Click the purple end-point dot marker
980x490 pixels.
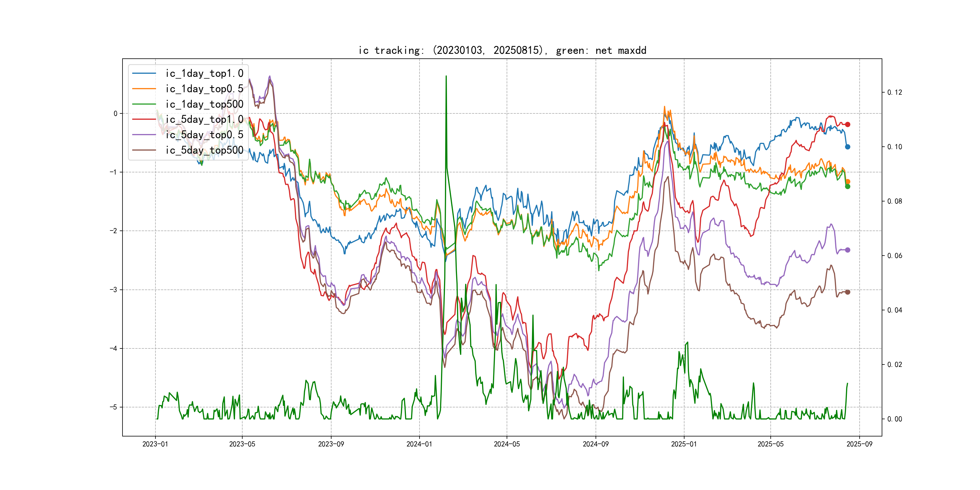click(x=847, y=250)
